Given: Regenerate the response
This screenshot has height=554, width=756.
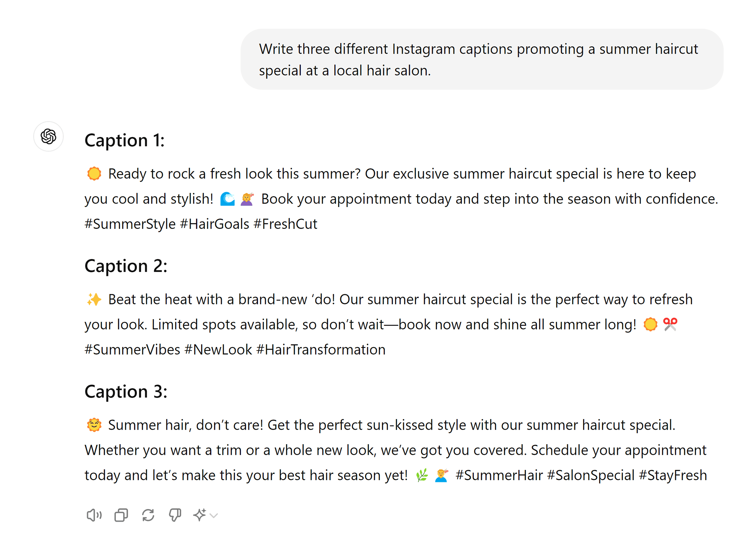Looking at the screenshot, I should coord(149,514).
